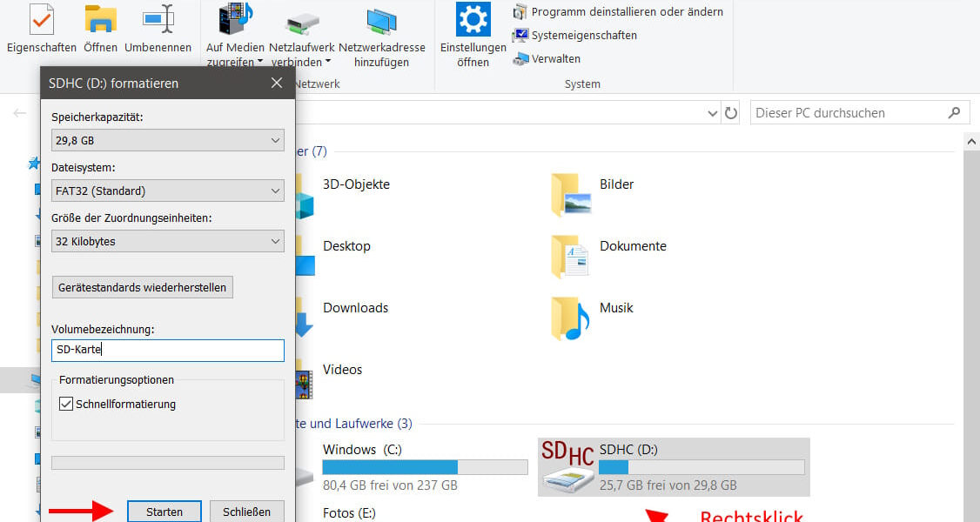This screenshot has width=980, height=522.
Task: Click the Dokumente folder label
Action: pyautogui.click(x=633, y=246)
